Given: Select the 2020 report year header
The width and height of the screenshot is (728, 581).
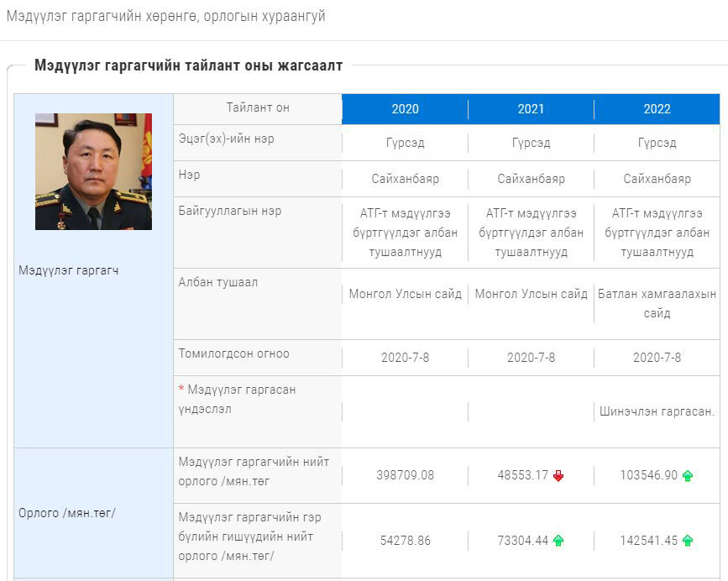Looking at the screenshot, I should pyautogui.click(x=405, y=109).
